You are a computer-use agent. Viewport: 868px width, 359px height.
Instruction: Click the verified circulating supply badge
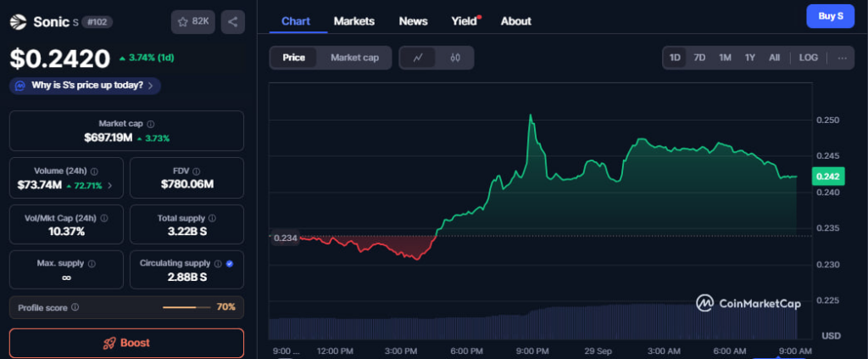(x=230, y=264)
